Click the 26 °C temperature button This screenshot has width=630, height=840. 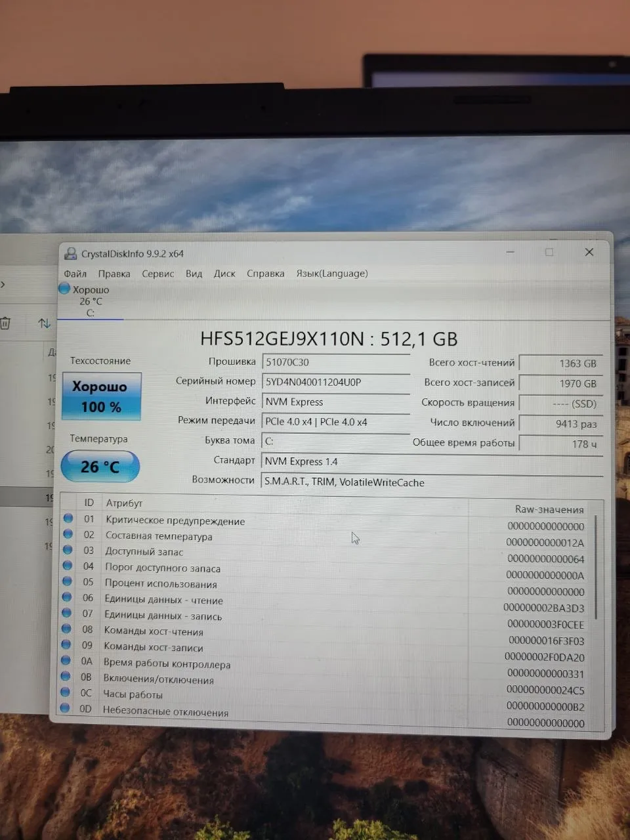100,467
